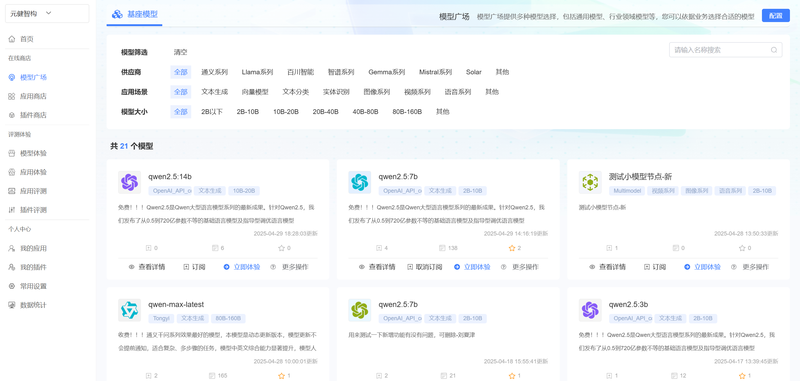Screen dimensions: 800x381
Task: Unstar the qwen2.5:7b card showing 2 stars
Action: (x=512, y=248)
